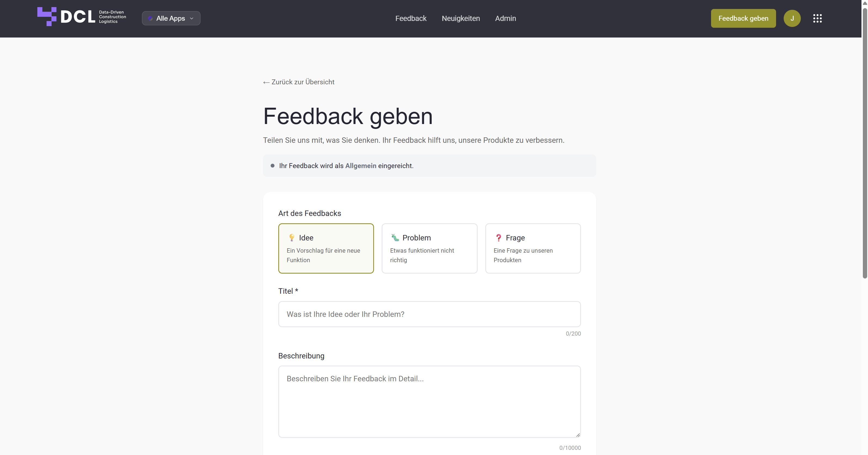
Task: Click the green Feedback geben button
Action: 743,18
